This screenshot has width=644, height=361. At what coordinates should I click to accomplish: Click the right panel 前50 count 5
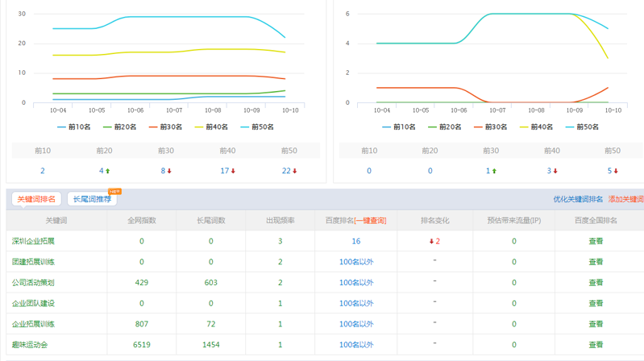point(610,171)
